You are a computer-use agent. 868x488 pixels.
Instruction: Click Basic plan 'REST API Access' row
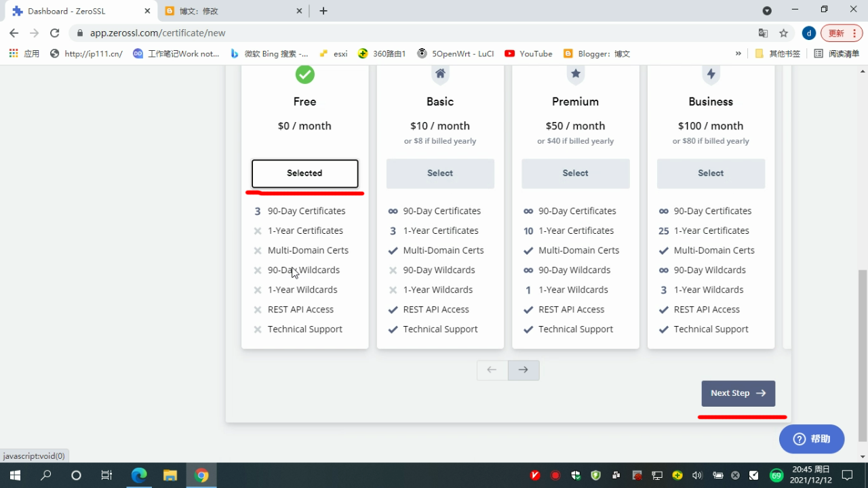click(429, 309)
